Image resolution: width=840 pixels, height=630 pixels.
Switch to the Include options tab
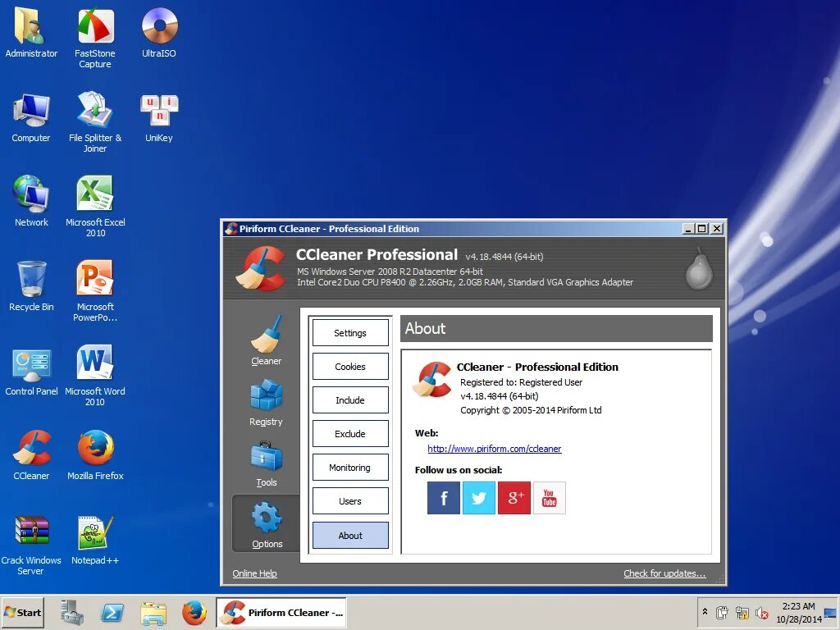(x=350, y=400)
